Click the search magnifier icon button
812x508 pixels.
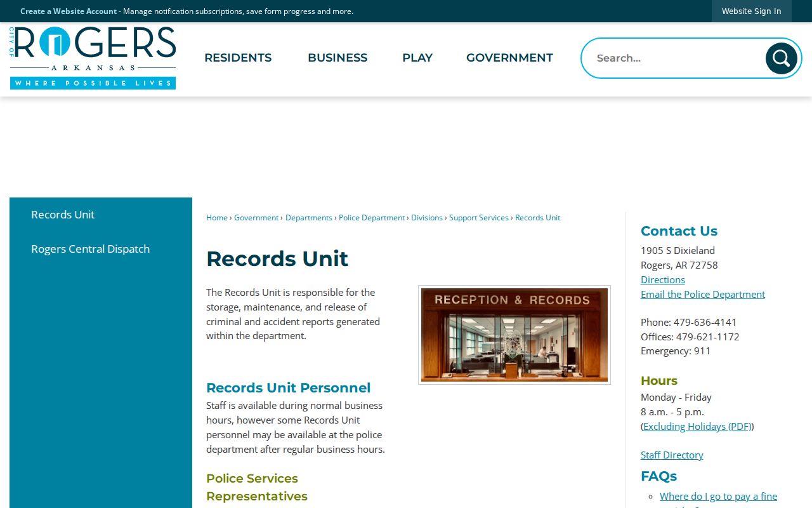(781, 58)
